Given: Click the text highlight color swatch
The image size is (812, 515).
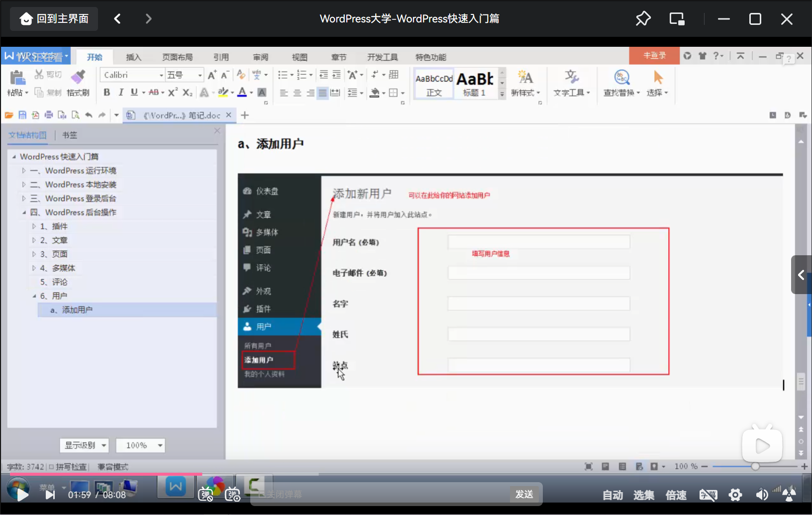Looking at the screenshot, I should tap(223, 92).
